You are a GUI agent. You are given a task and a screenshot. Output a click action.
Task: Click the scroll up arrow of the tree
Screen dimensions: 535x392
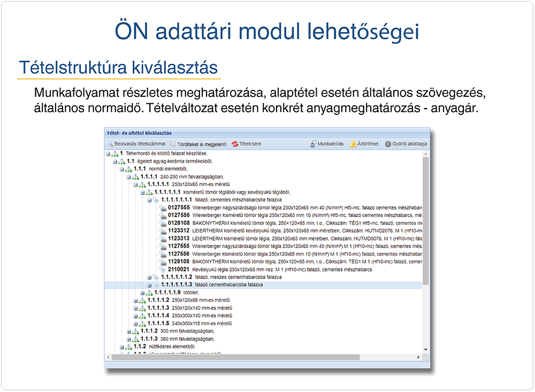[425, 154]
